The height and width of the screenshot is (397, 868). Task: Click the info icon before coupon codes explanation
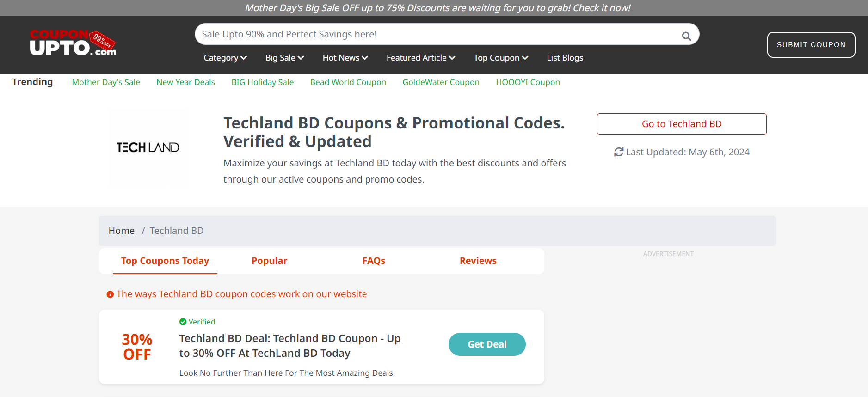(x=110, y=294)
